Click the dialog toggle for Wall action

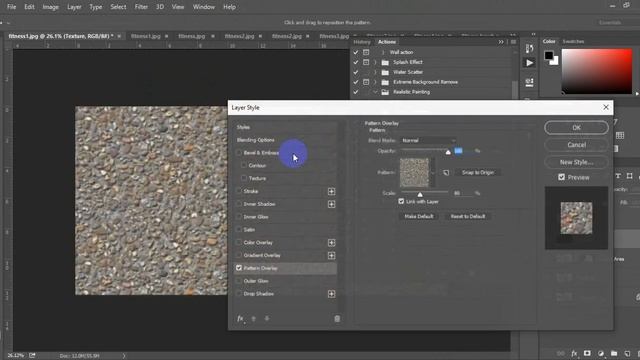366,52
